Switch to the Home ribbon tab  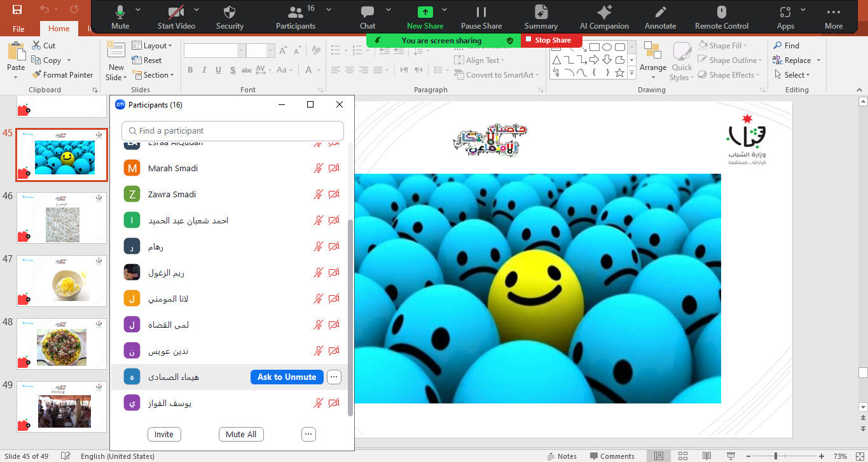(59, 29)
